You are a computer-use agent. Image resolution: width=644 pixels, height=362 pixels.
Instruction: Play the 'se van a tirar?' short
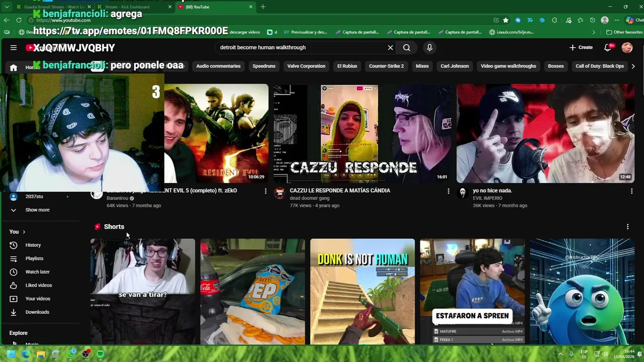143,292
